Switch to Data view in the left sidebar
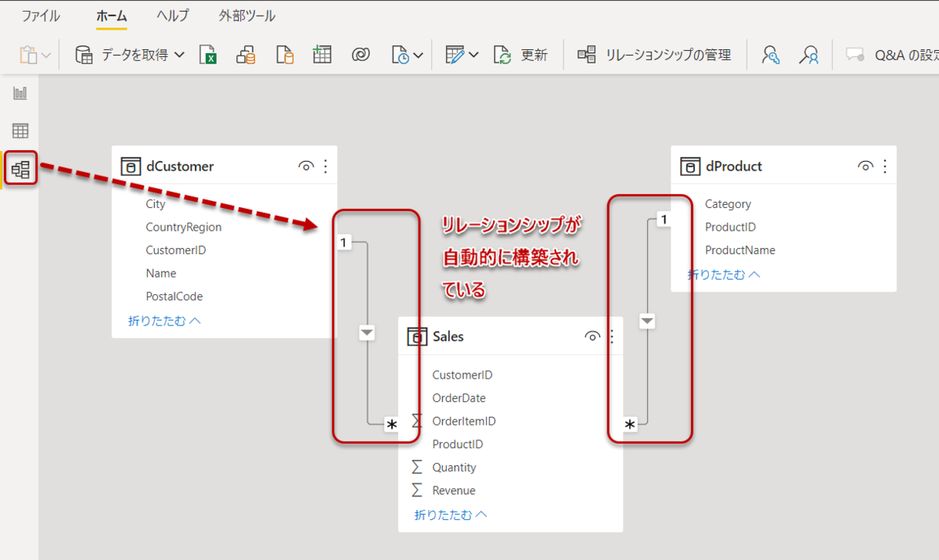The image size is (939, 560). (x=20, y=130)
